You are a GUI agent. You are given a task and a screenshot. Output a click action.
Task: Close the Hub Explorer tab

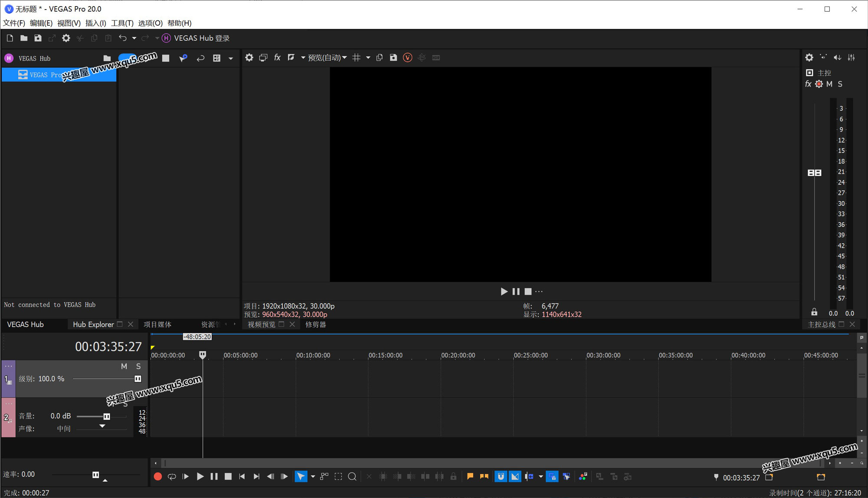pos(130,324)
